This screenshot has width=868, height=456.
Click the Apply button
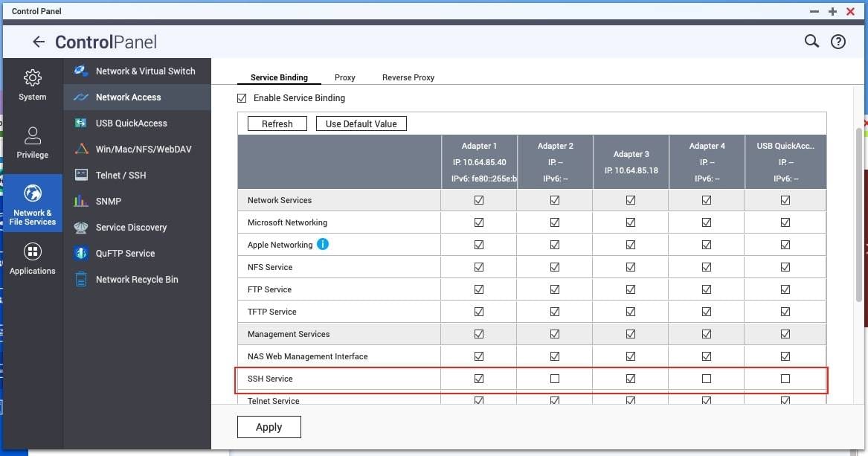pos(269,427)
